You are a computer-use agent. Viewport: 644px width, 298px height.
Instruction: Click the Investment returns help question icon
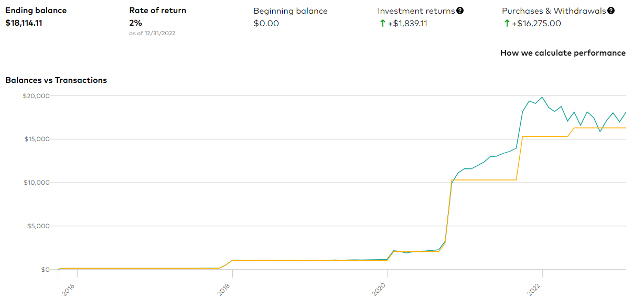click(460, 10)
